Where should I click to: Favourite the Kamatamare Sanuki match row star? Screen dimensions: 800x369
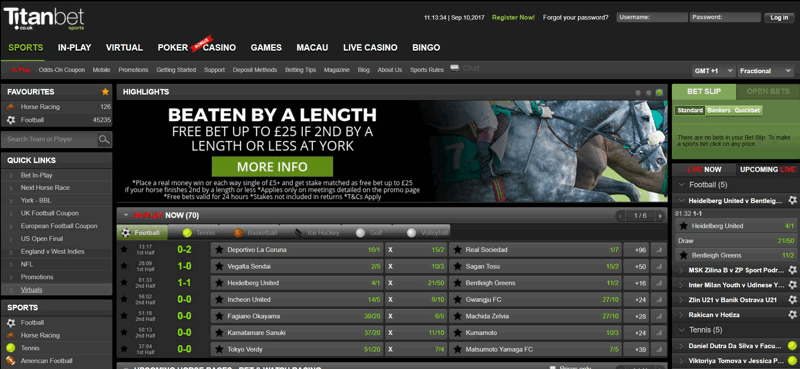[123, 333]
